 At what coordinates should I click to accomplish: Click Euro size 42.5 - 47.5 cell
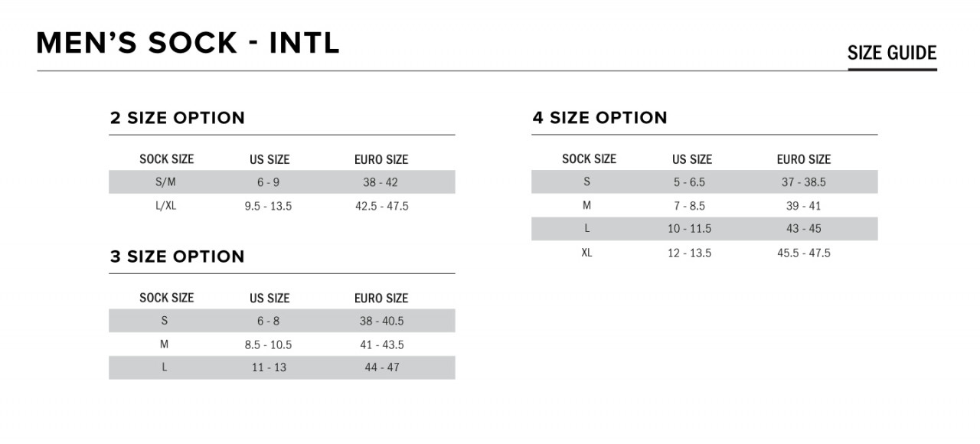(x=382, y=207)
